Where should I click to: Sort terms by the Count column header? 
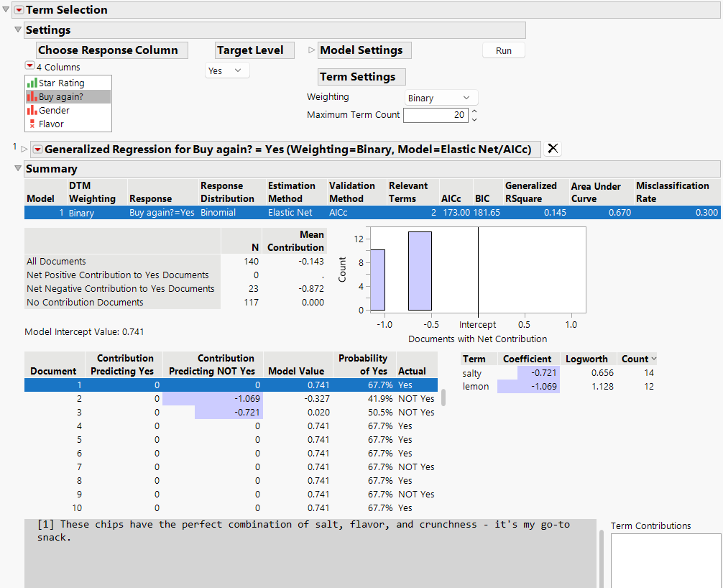(636, 359)
